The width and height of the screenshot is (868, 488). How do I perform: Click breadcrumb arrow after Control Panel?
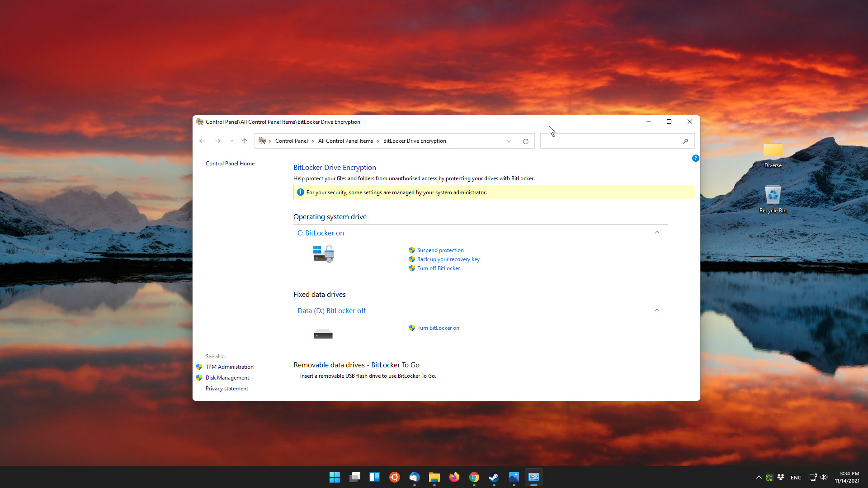tap(313, 141)
